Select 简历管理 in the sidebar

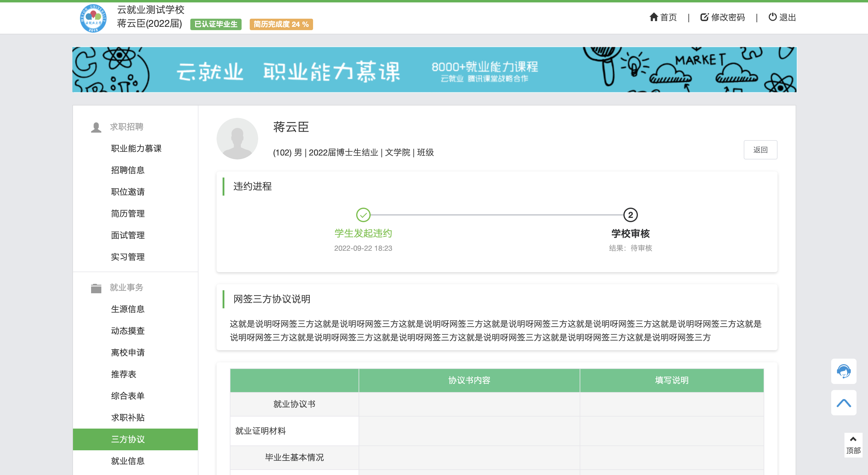pos(128,213)
